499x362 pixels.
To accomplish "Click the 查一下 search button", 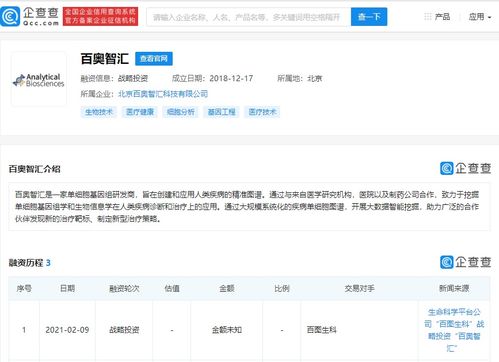I will (369, 17).
